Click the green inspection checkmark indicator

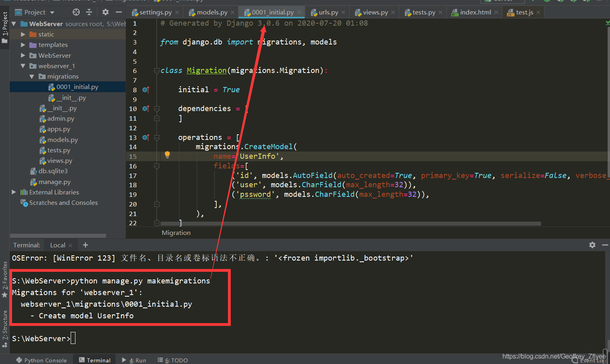pyautogui.click(x=607, y=23)
